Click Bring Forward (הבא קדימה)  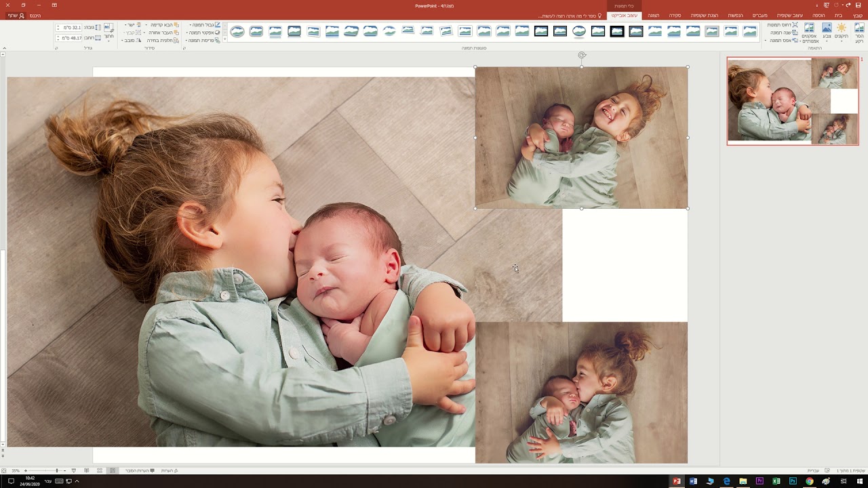(x=163, y=25)
